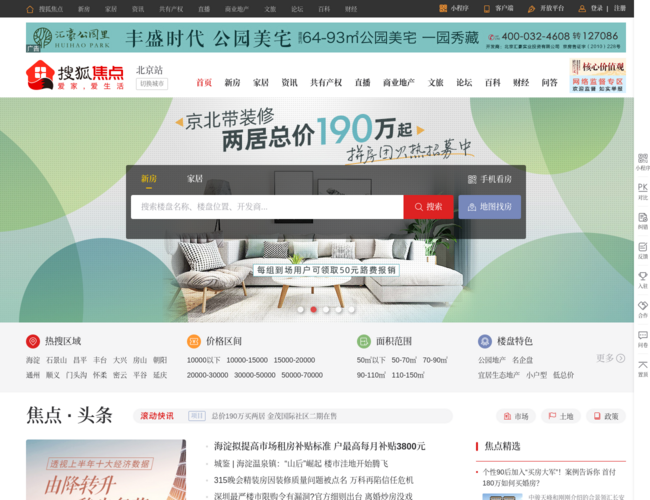
Task: Click 注册 in the top bar
Action: 620,8
